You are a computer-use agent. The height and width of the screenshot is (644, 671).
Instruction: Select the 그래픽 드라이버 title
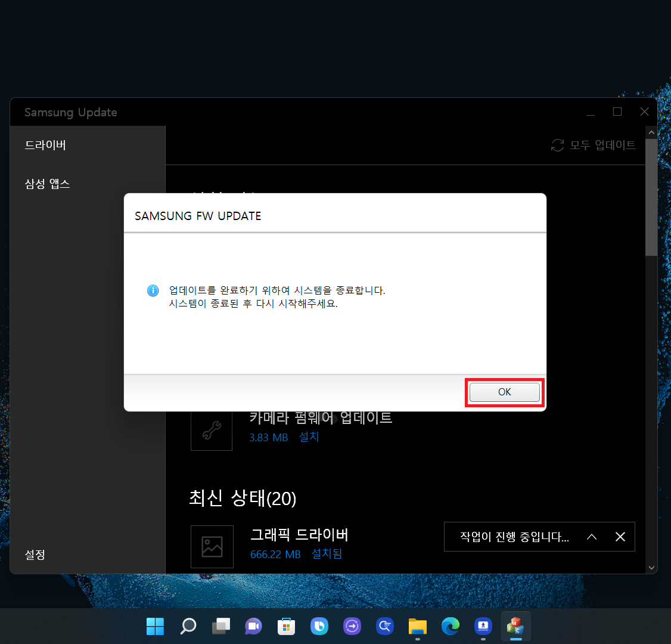click(299, 535)
